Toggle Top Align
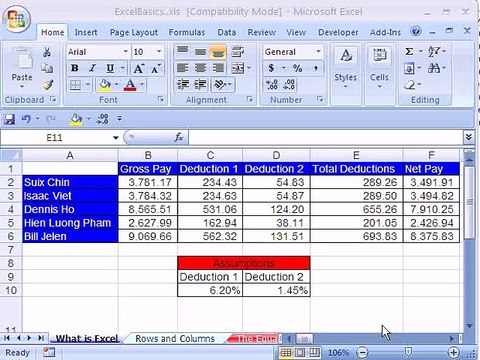 [x=182, y=52]
